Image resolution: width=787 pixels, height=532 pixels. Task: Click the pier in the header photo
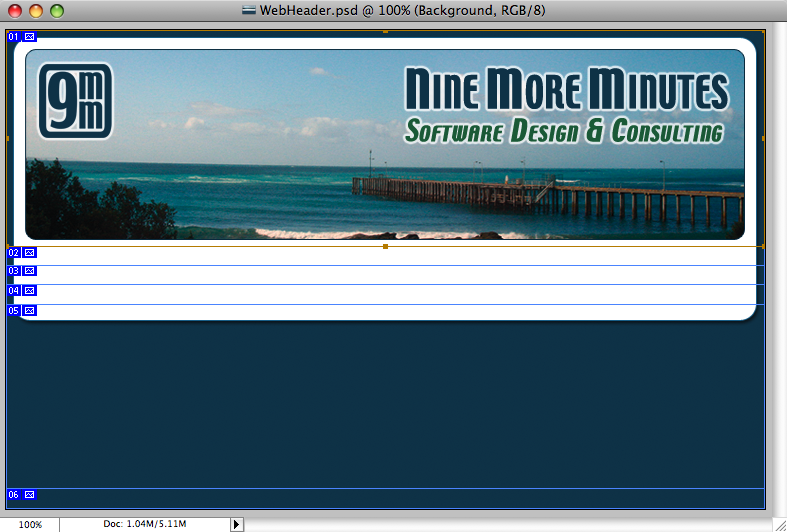pyautogui.click(x=547, y=197)
